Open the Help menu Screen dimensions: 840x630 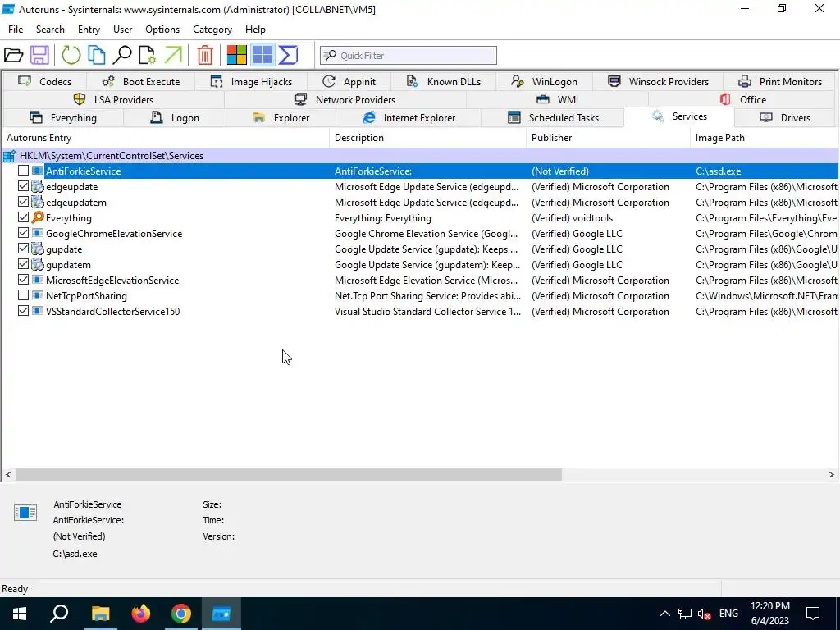point(256,30)
